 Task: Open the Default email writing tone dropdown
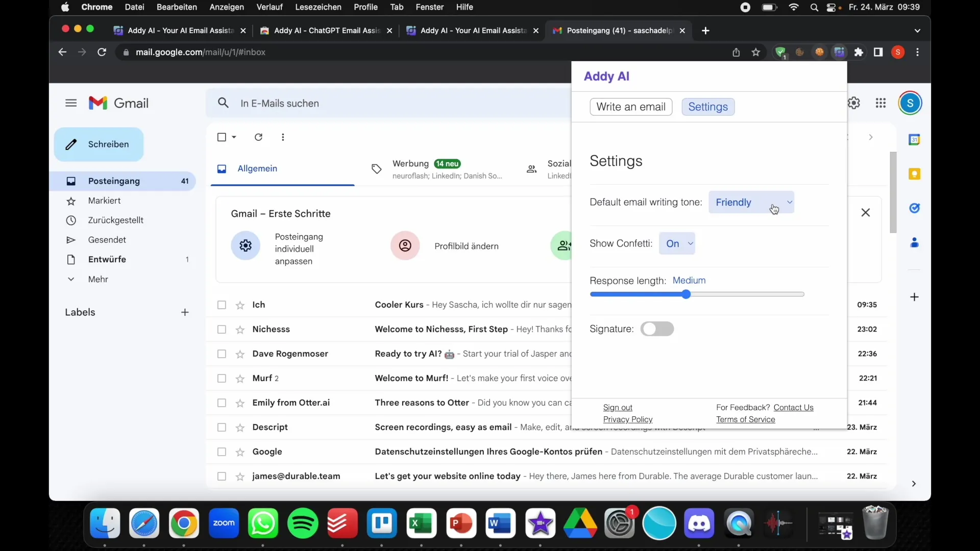pos(752,202)
